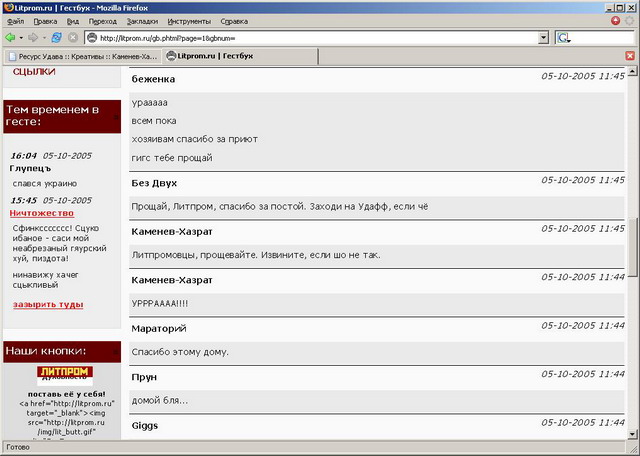Expand the address bar URL dropdown
Viewport: 640px width, 456px height.
click(x=543, y=37)
